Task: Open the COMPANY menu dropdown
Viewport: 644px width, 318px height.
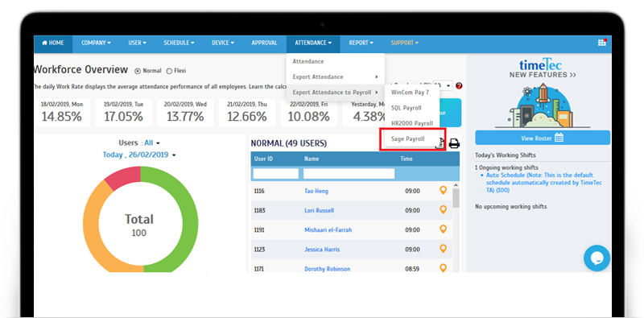Action: (x=96, y=43)
